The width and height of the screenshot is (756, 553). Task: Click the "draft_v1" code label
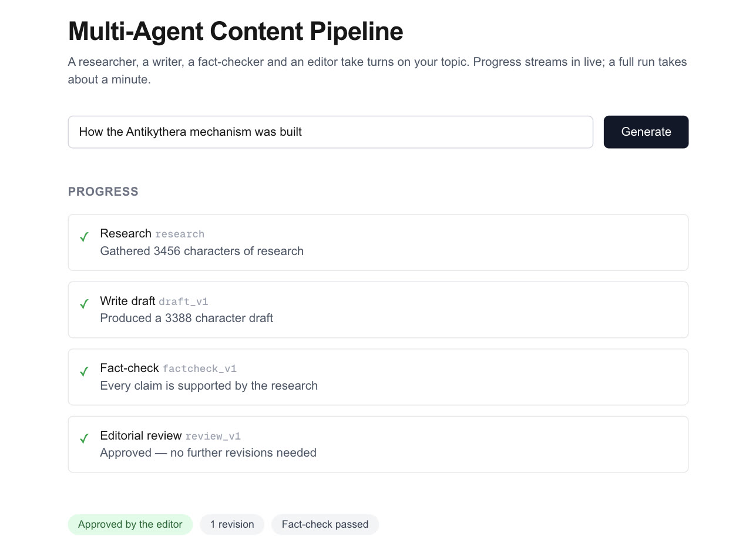coord(183,301)
